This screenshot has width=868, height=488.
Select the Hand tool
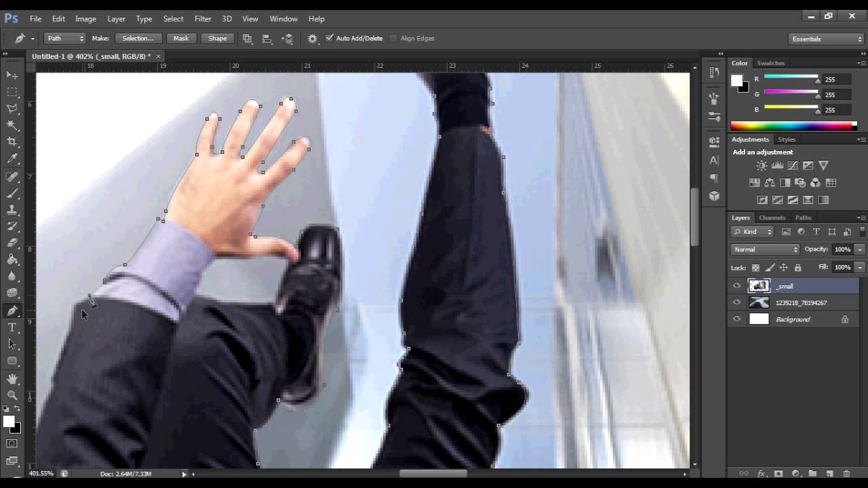pos(12,378)
